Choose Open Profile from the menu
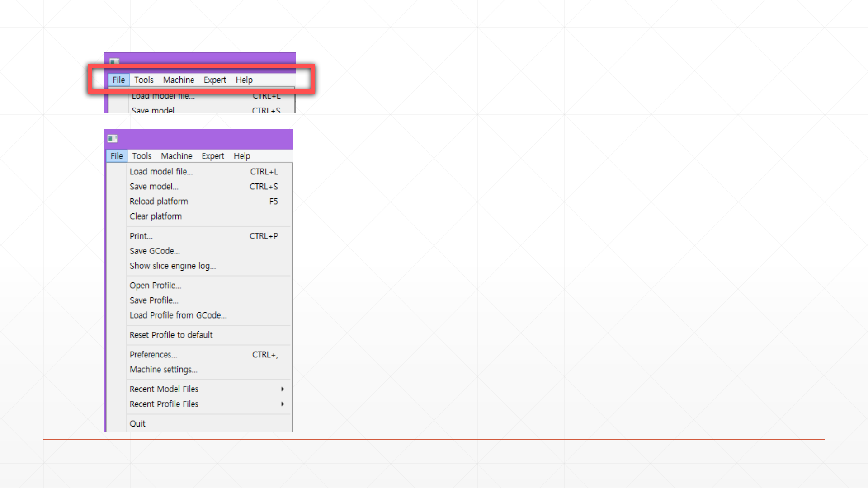The height and width of the screenshot is (488, 868). pyautogui.click(x=155, y=286)
